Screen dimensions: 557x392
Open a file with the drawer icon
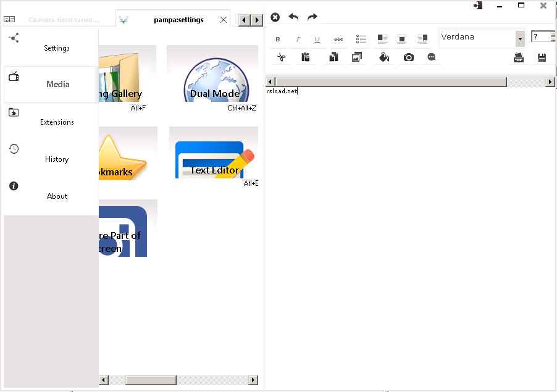click(519, 57)
